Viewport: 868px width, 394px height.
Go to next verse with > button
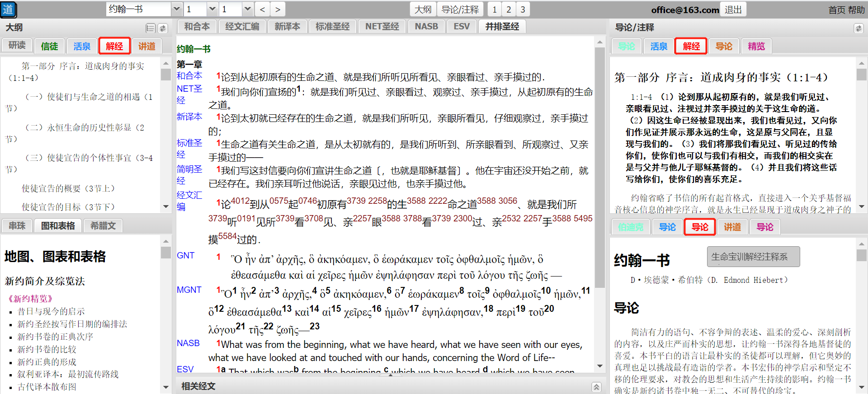click(278, 9)
